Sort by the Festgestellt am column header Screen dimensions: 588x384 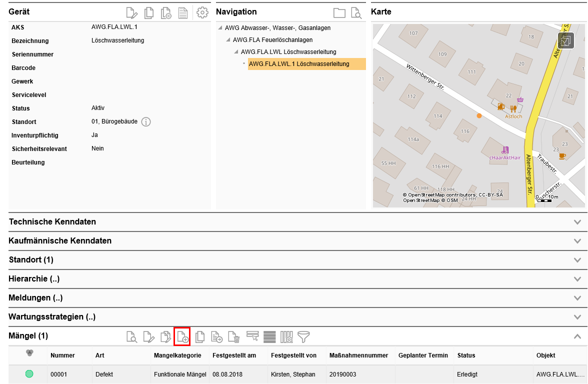pos(234,355)
